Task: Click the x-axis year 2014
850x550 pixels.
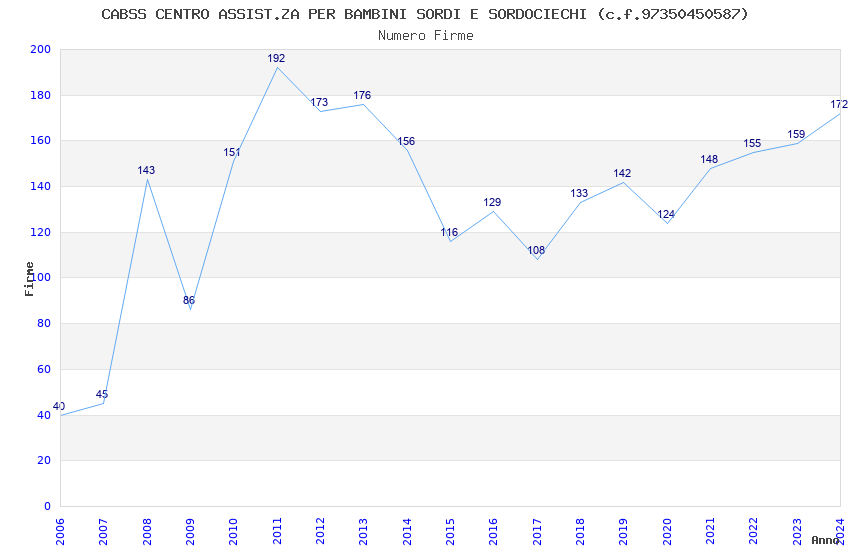Action: 407,532
